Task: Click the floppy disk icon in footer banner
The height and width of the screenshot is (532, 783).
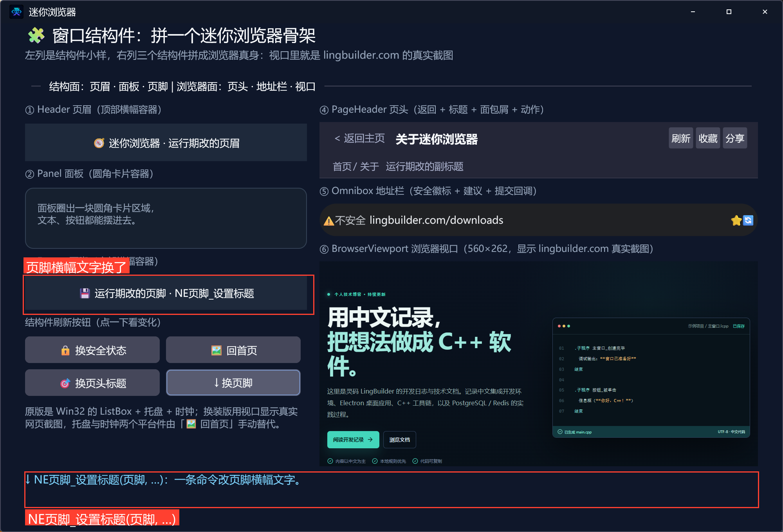Action: point(85,293)
